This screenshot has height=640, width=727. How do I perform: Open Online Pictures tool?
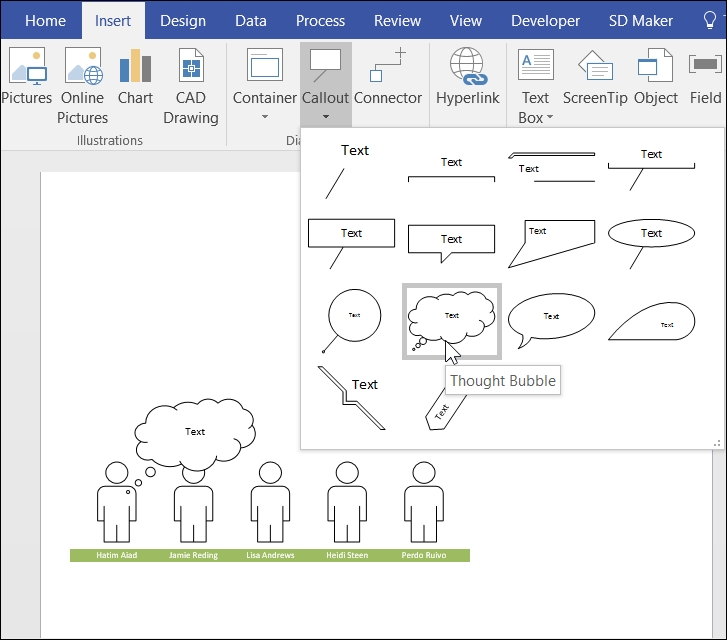coord(83,86)
